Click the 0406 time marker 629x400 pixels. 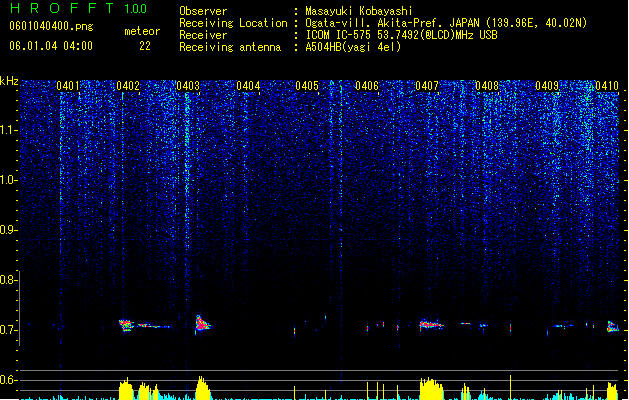click(x=367, y=86)
